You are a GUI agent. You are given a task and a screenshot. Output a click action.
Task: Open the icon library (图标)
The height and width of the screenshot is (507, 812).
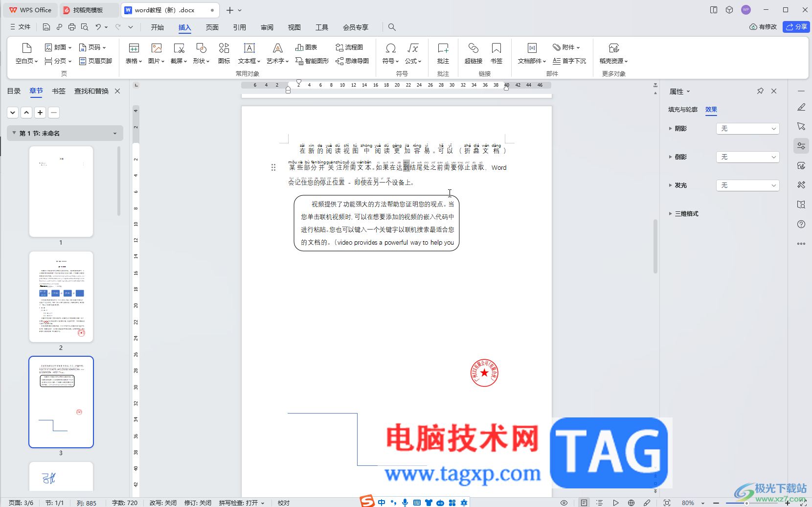pyautogui.click(x=224, y=53)
